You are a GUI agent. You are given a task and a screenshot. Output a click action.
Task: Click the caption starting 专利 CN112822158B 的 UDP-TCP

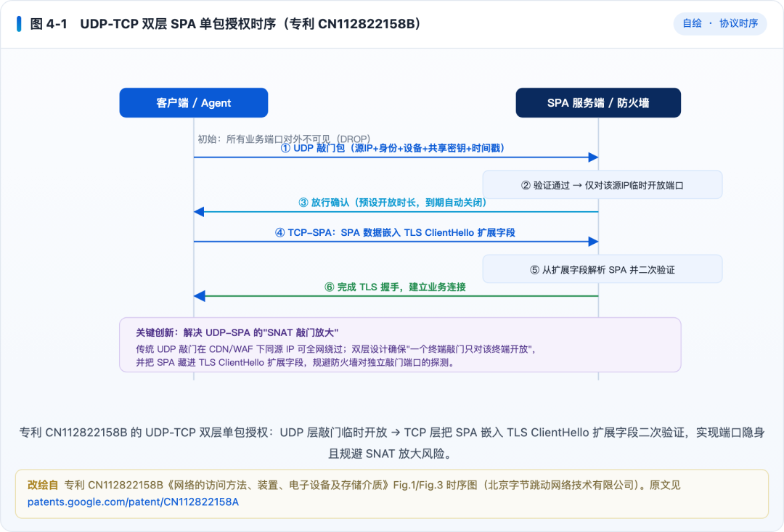[x=392, y=433]
